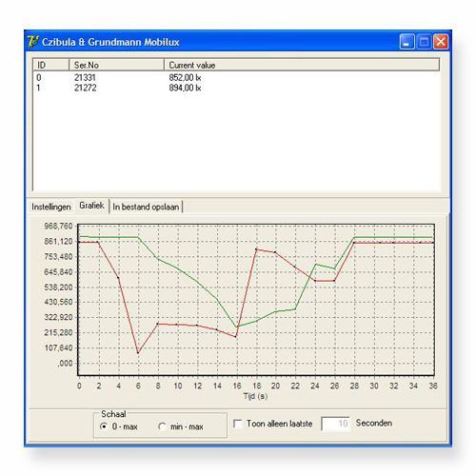This screenshot has width=476, height=476.
Task: Click the 894,00 lx current value
Action: 185,88
